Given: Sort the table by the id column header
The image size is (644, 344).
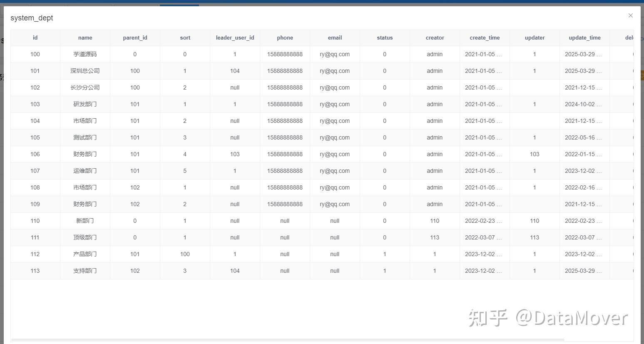Looking at the screenshot, I should (35, 37).
